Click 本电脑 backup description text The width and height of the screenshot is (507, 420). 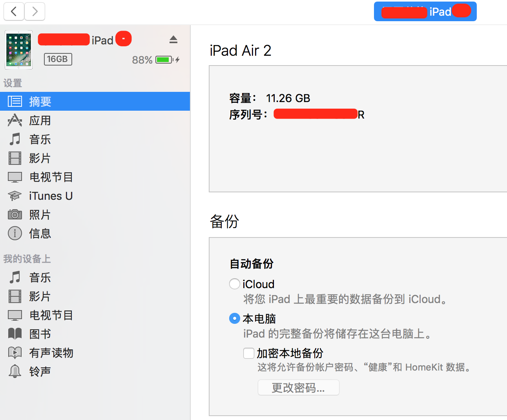tap(337, 334)
